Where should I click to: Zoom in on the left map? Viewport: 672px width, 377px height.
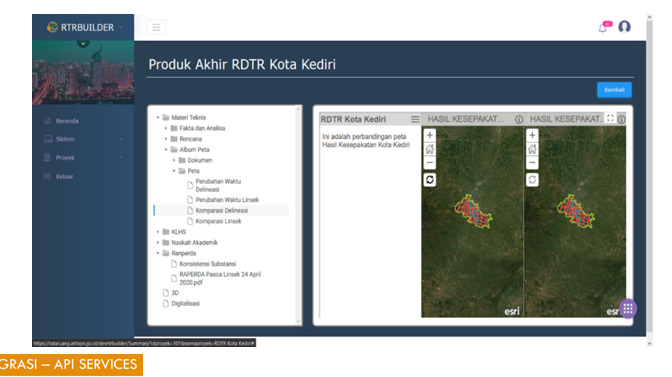(429, 135)
